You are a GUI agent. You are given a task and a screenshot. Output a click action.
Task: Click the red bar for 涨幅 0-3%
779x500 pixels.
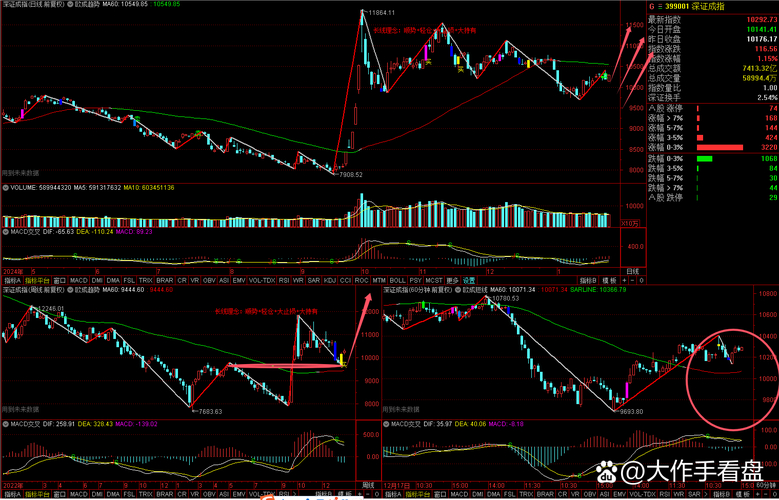pos(738,146)
